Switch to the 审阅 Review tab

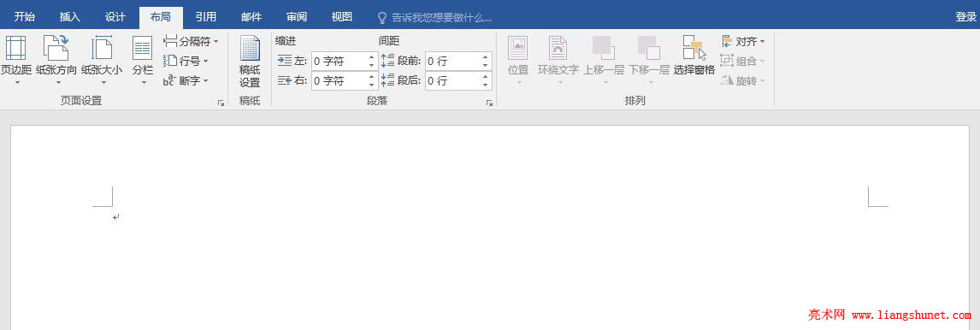[x=297, y=17]
